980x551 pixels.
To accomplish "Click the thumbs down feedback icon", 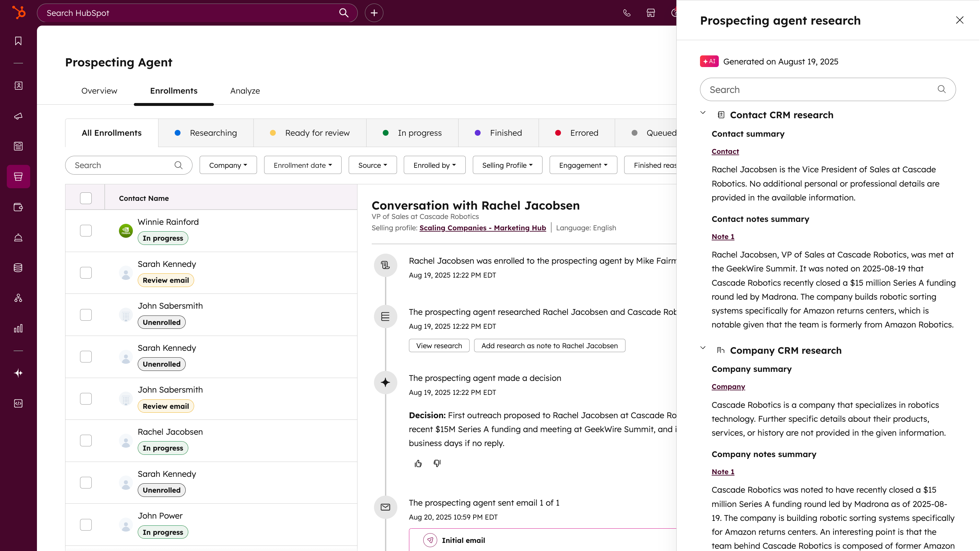I will pos(437,463).
